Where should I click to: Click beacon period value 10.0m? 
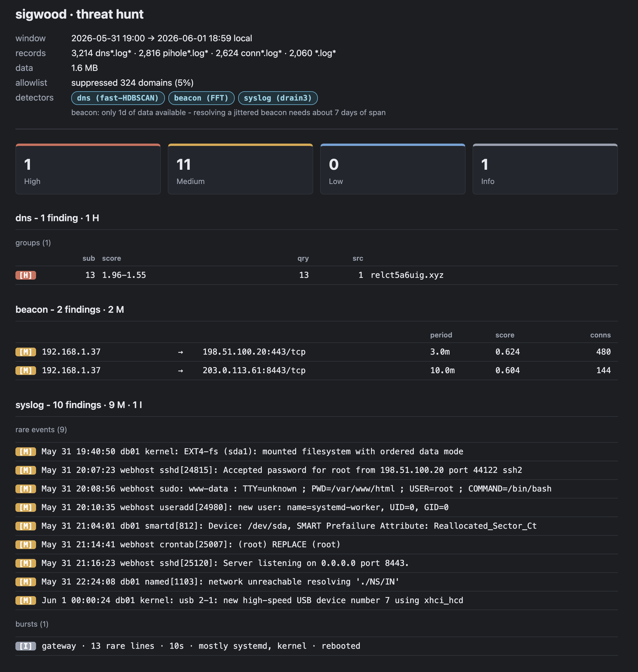click(443, 371)
